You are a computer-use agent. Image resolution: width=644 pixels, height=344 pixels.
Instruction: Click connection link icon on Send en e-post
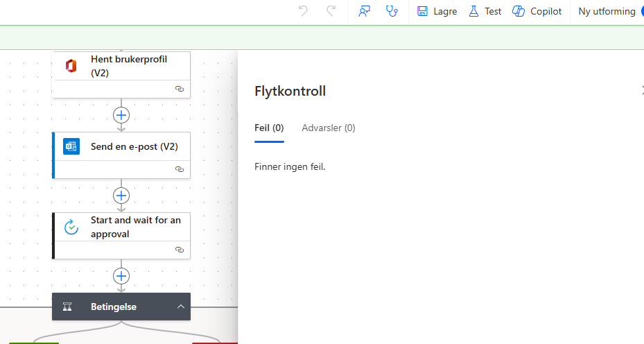tap(180, 169)
